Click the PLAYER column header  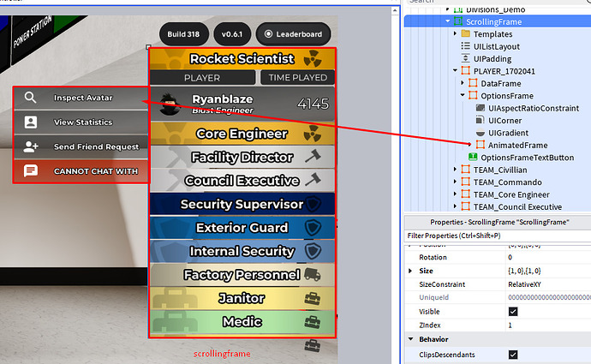[202, 78]
